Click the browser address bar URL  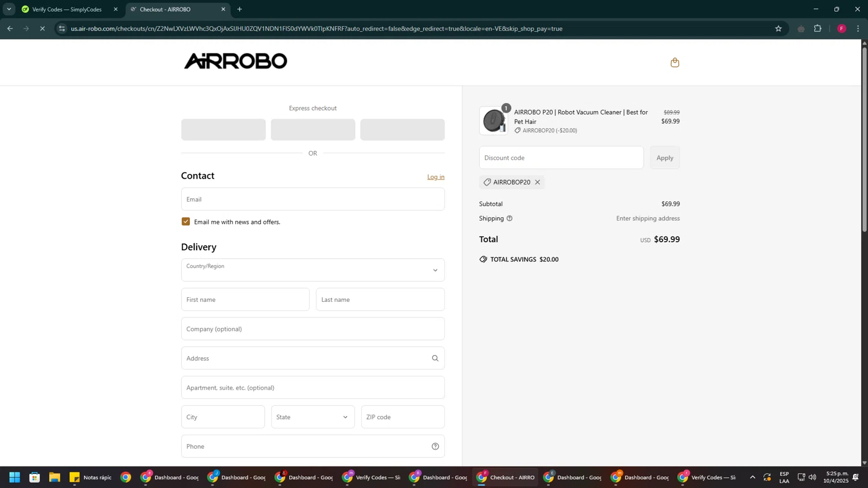pos(317,28)
